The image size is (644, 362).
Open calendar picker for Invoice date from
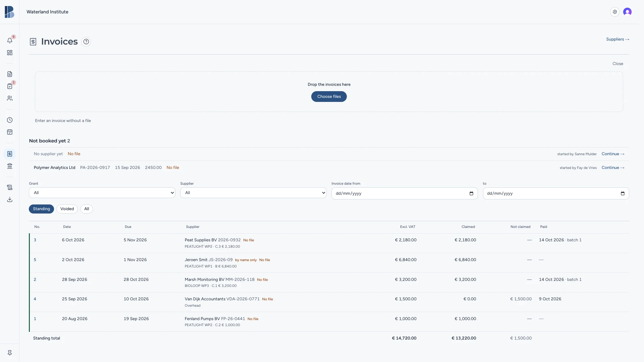(x=471, y=193)
